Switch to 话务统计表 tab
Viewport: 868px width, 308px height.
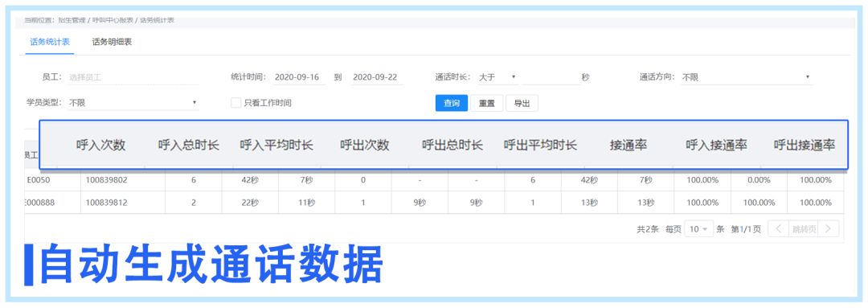pos(50,42)
